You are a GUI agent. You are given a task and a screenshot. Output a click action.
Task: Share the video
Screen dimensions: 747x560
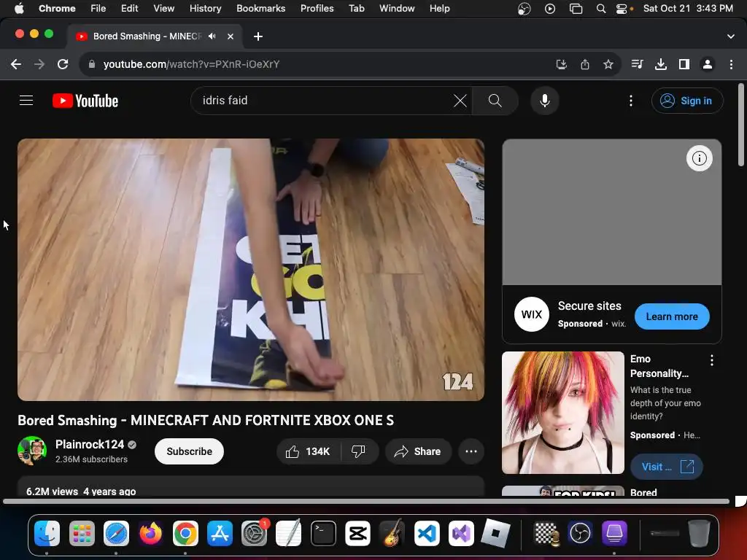[418, 451]
